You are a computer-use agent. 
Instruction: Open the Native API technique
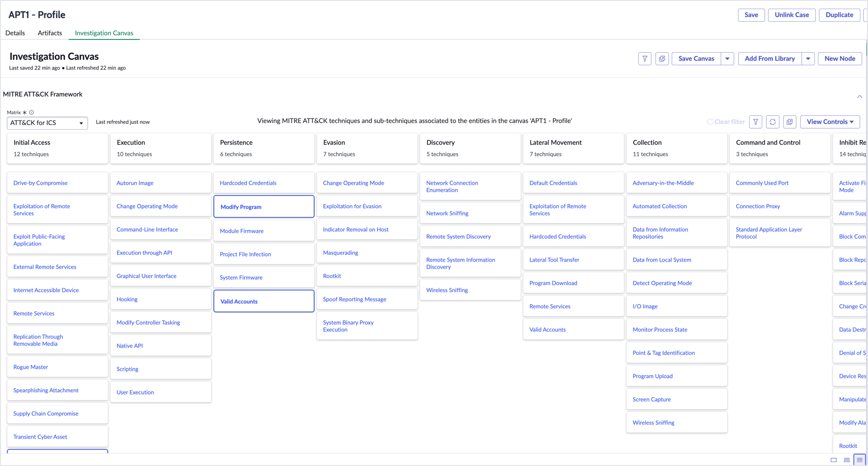coord(160,346)
